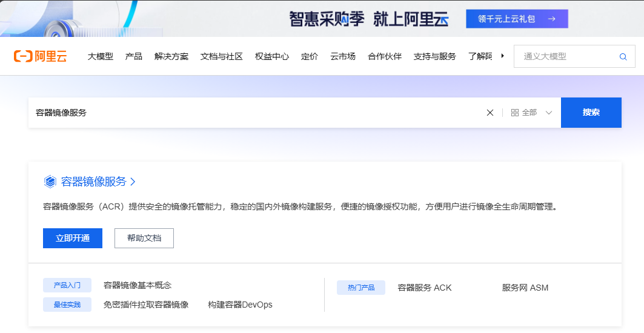Image resolution: width=644 pixels, height=333 pixels.
Task: Click the chevron next to 容器镜像服务 title
Action: click(x=133, y=182)
